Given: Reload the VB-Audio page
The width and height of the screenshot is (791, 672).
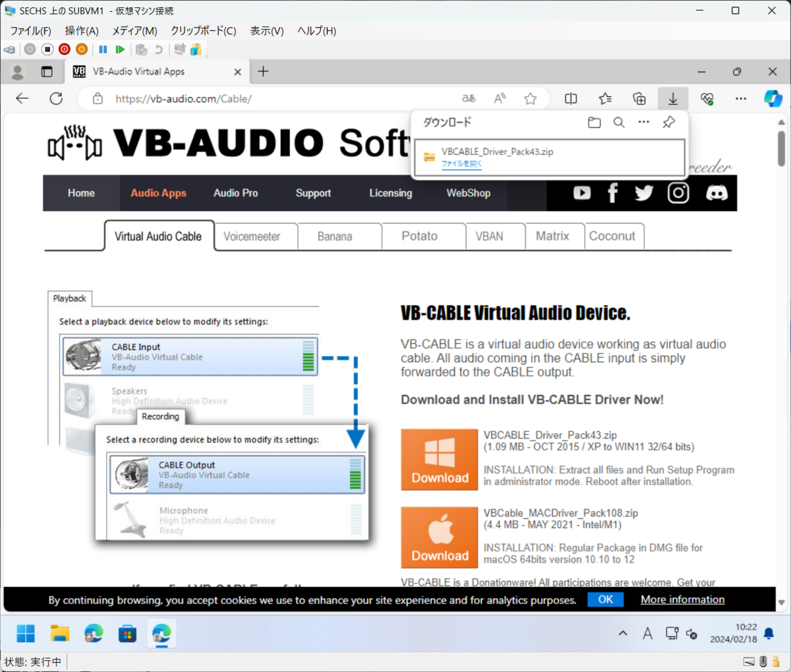Looking at the screenshot, I should [57, 98].
